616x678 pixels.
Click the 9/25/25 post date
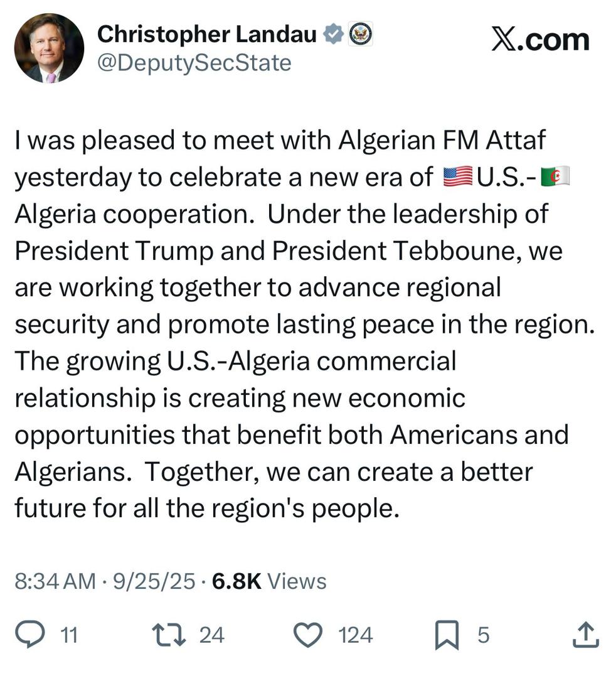click(x=154, y=581)
